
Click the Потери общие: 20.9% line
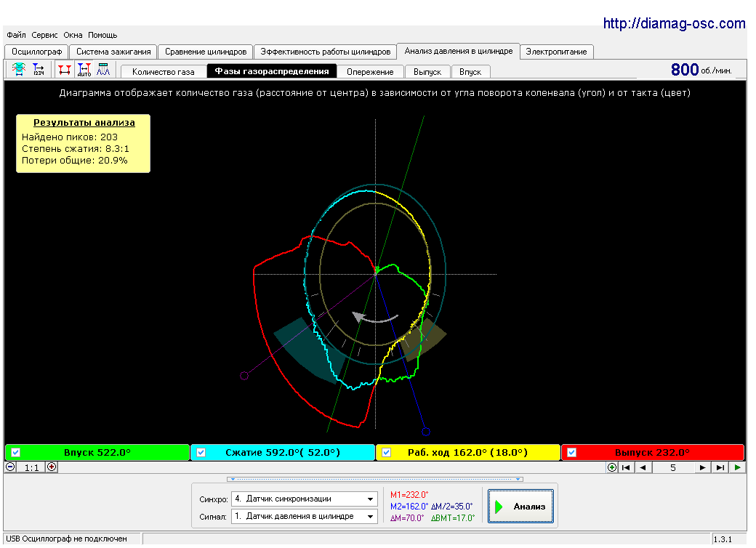coord(75,160)
